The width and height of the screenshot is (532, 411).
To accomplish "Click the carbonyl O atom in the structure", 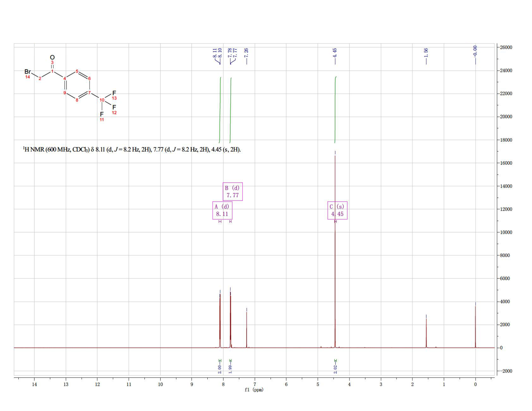I will point(52,57).
